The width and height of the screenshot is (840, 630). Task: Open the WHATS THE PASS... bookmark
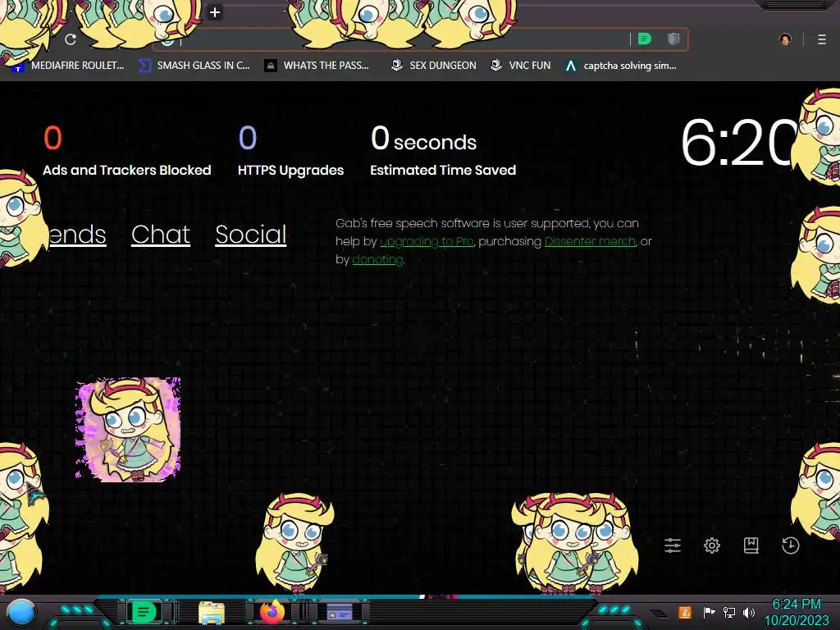click(317, 66)
